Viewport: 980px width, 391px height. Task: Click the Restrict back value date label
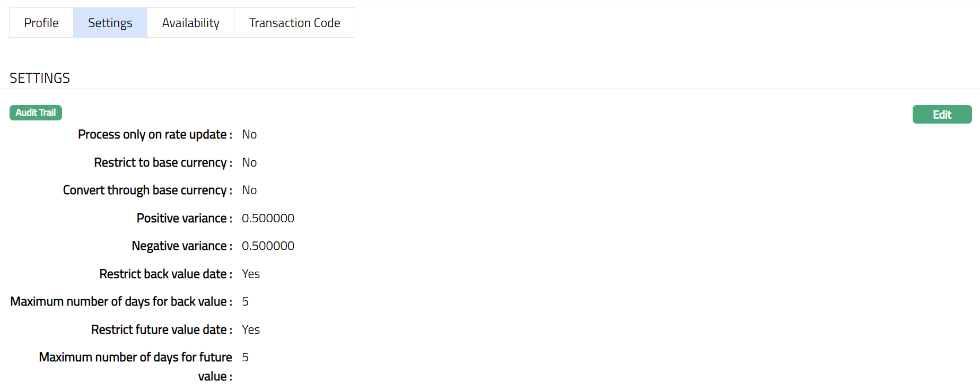coord(165,274)
